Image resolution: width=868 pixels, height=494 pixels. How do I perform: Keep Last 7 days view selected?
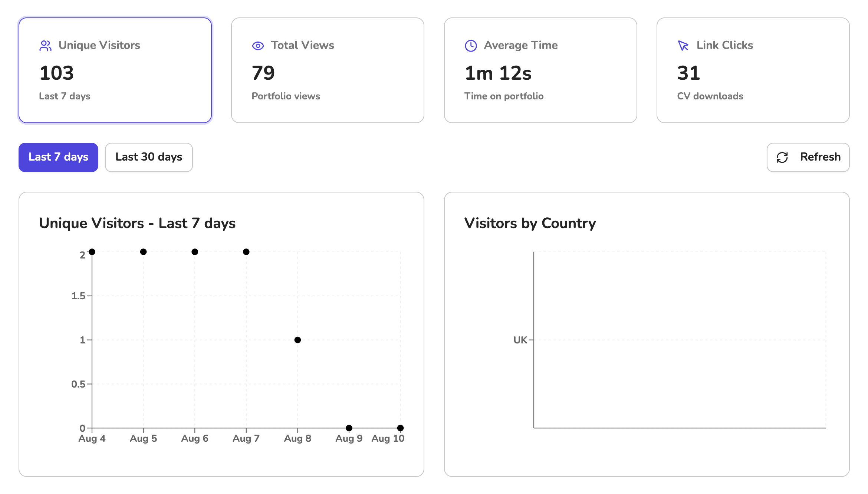point(58,157)
